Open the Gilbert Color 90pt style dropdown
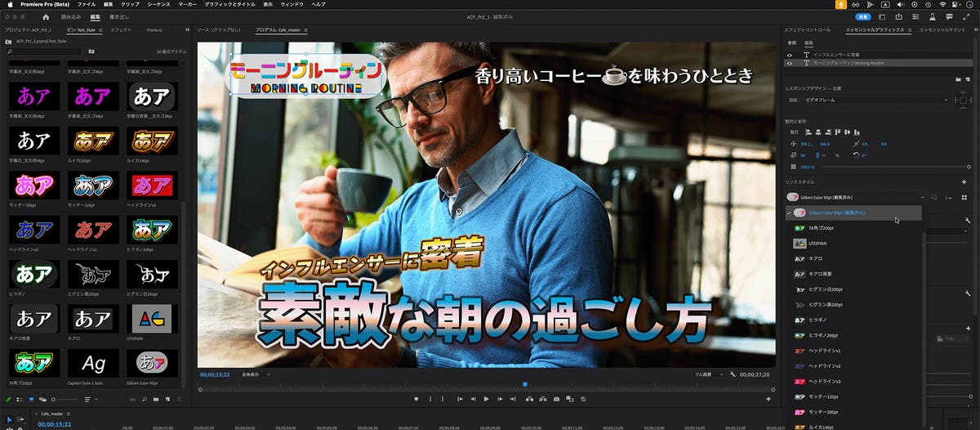Image resolution: width=980 pixels, height=430 pixels. tap(857, 197)
